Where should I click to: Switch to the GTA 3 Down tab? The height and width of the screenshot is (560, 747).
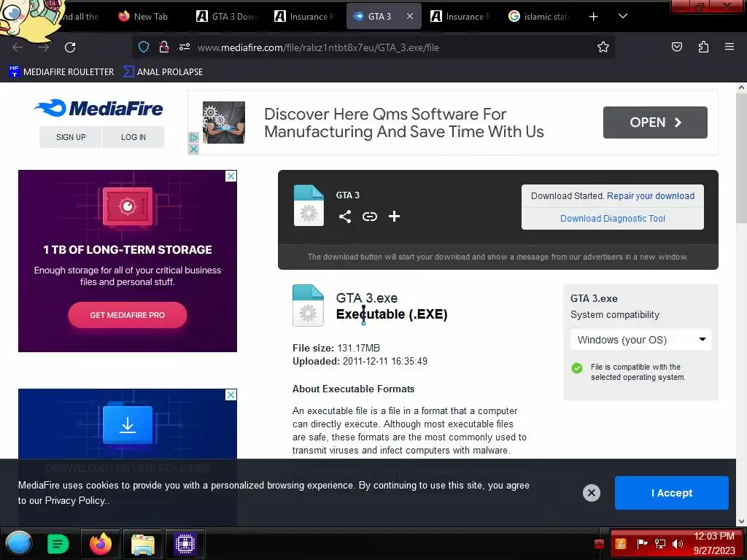coord(227,16)
